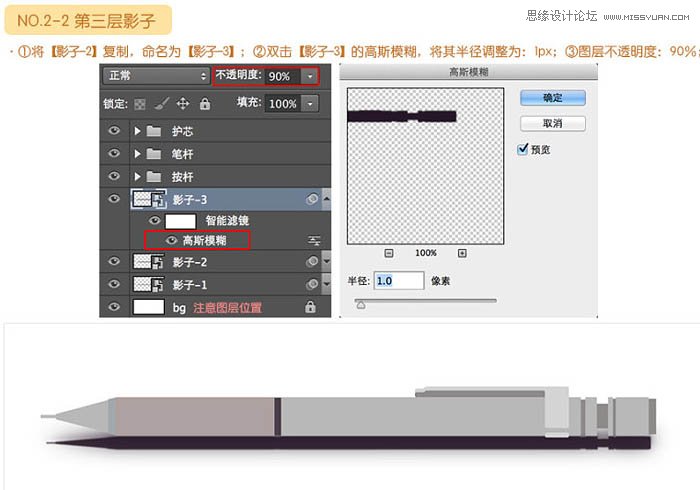Click the 笔杆 group folder icon
Screen dimensions: 700x490
coord(154,154)
